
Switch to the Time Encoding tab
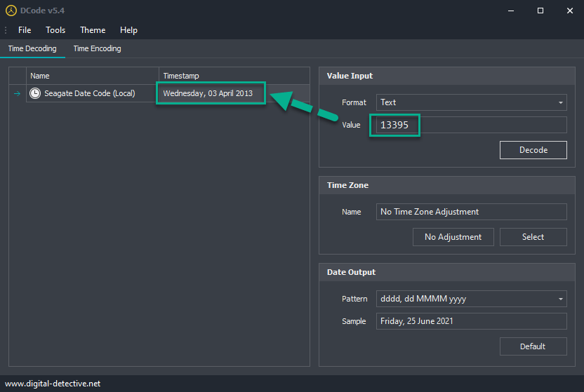tap(97, 48)
